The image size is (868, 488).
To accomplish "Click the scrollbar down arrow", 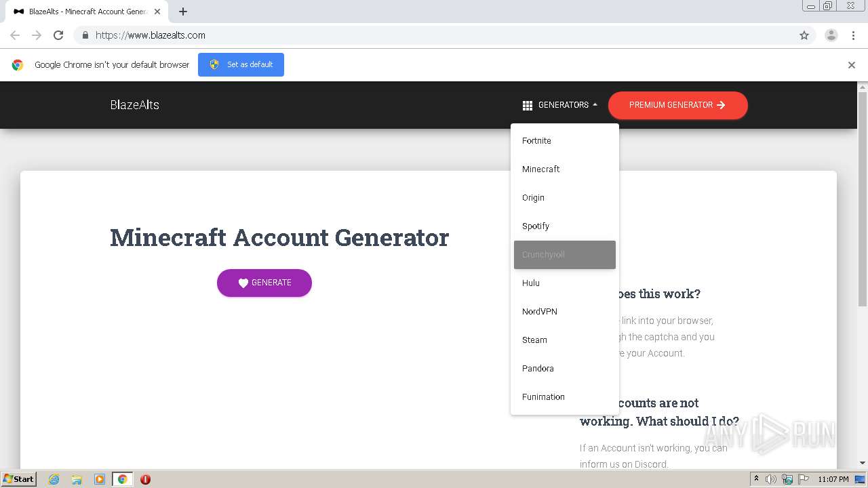I will pyautogui.click(x=863, y=463).
